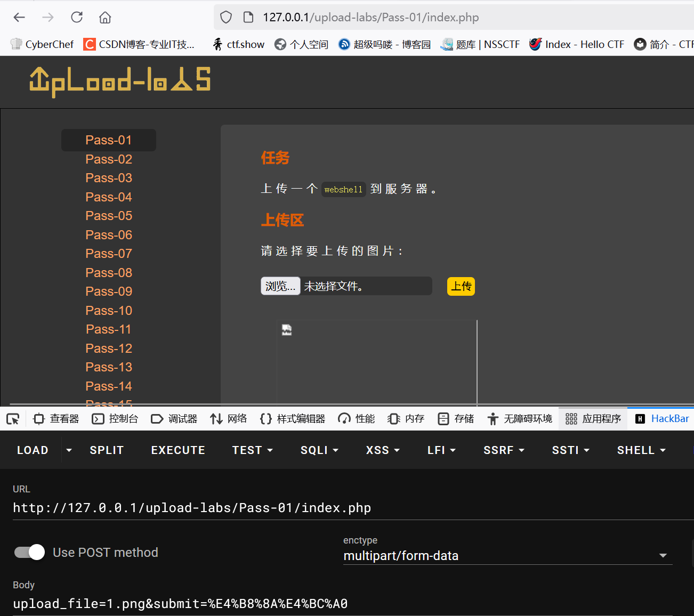694x616 pixels.
Task: Click HackBar LOAD button
Action: click(33, 450)
